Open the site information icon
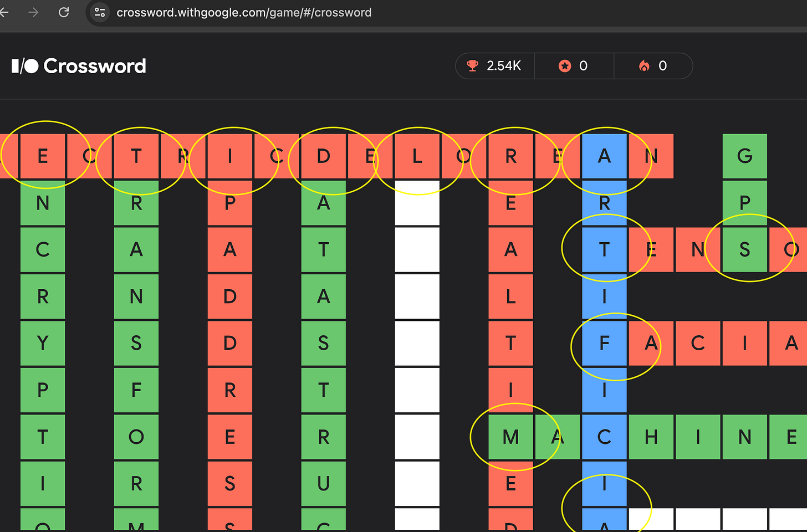Image resolution: width=807 pixels, height=532 pixels. pos(100,12)
